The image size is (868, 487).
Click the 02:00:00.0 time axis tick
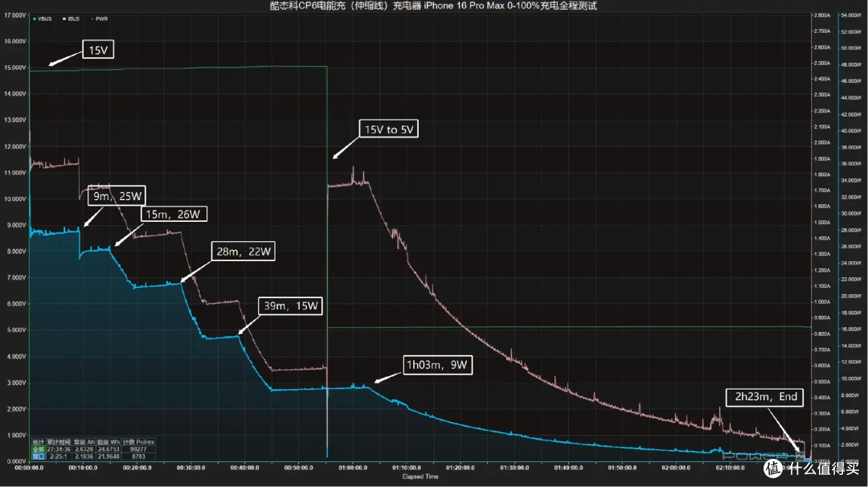(676, 468)
